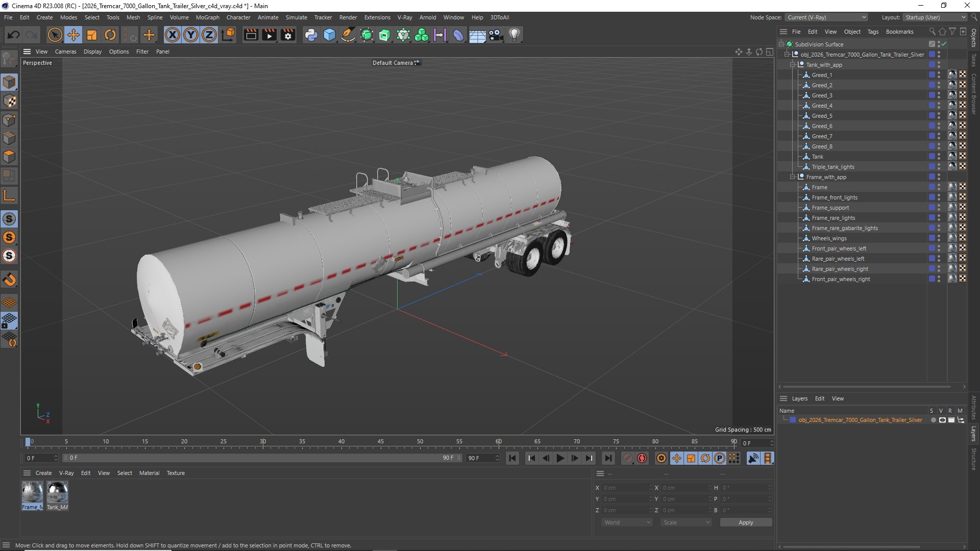980x551 pixels.
Task: Add a Light object with the bulb icon
Action: tap(514, 35)
